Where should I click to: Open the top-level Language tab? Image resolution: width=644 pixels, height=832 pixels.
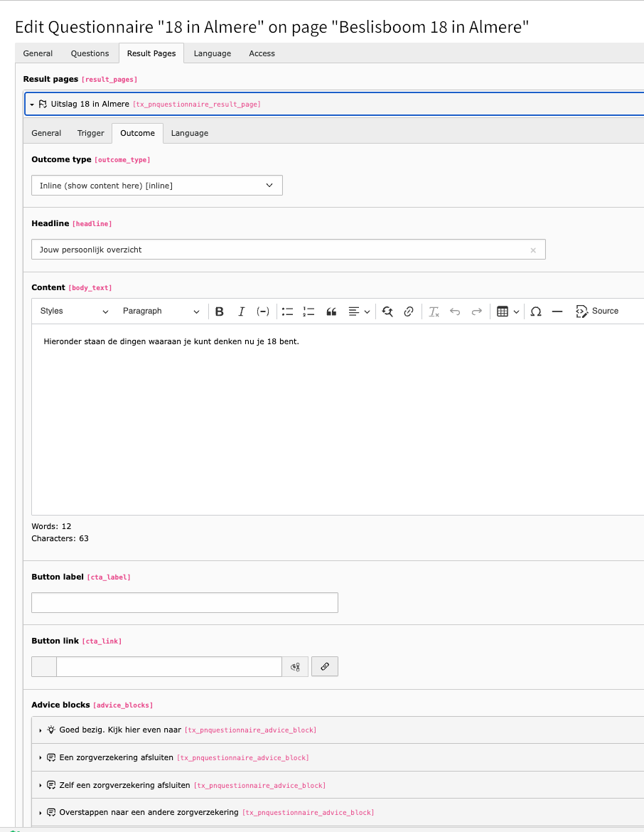point(213,53)
